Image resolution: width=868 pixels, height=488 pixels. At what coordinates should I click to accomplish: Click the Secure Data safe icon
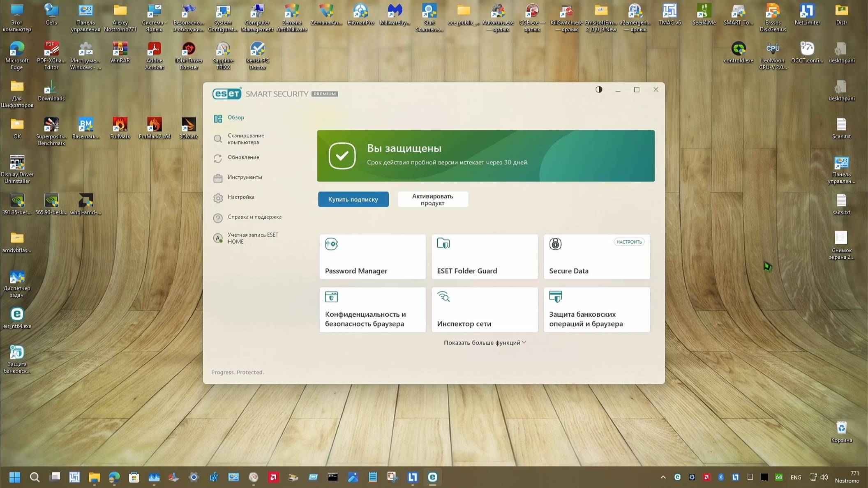pos(555,244)
